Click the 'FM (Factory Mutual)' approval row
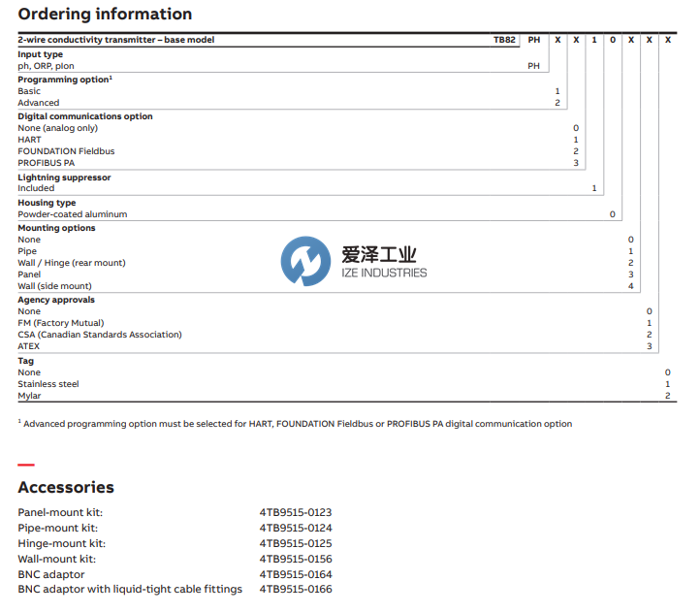 pyautogui.click(x=60, y=323)
